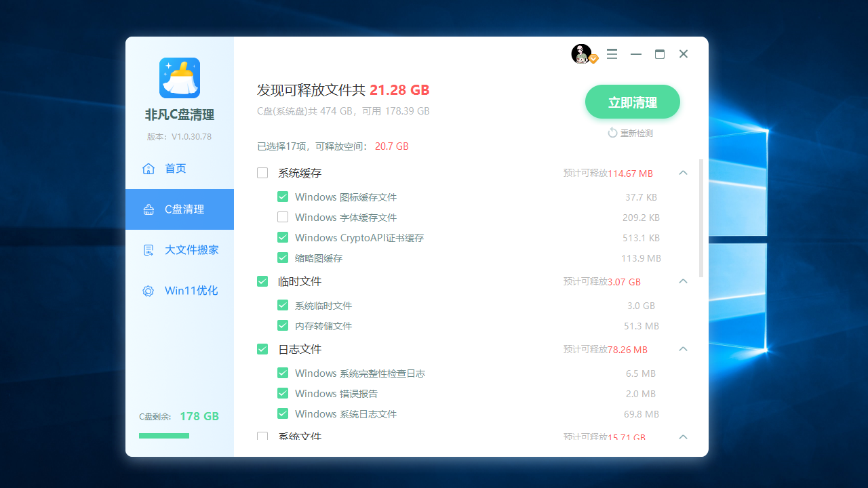Collapse the 系统缓存 section chevron

click(683, 173)
